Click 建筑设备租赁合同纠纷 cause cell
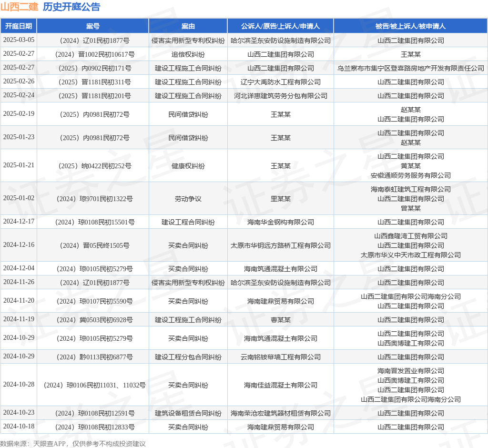 coord(188,413)
